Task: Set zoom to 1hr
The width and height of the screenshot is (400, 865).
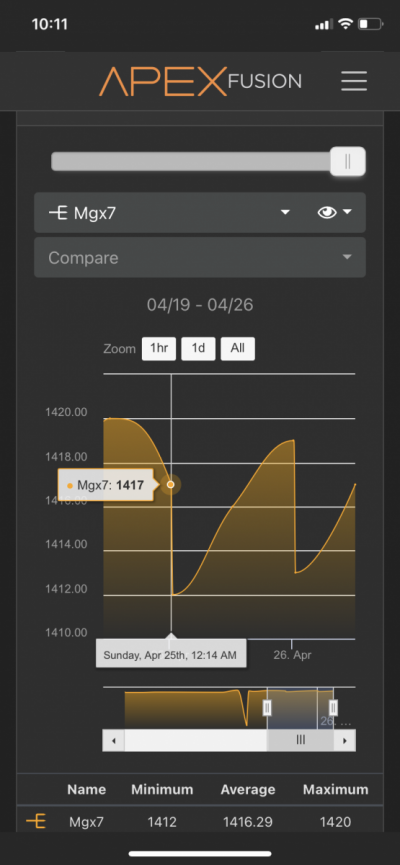Action: click(159, 349)
